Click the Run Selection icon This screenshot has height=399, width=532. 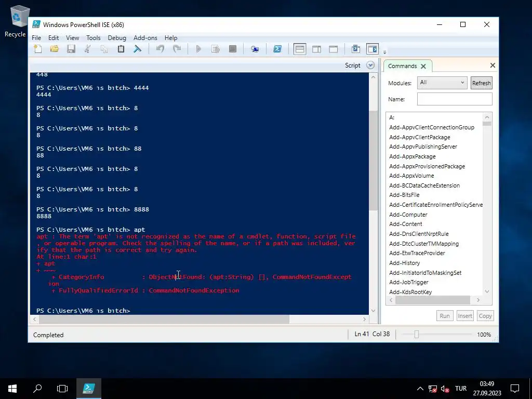216,49
